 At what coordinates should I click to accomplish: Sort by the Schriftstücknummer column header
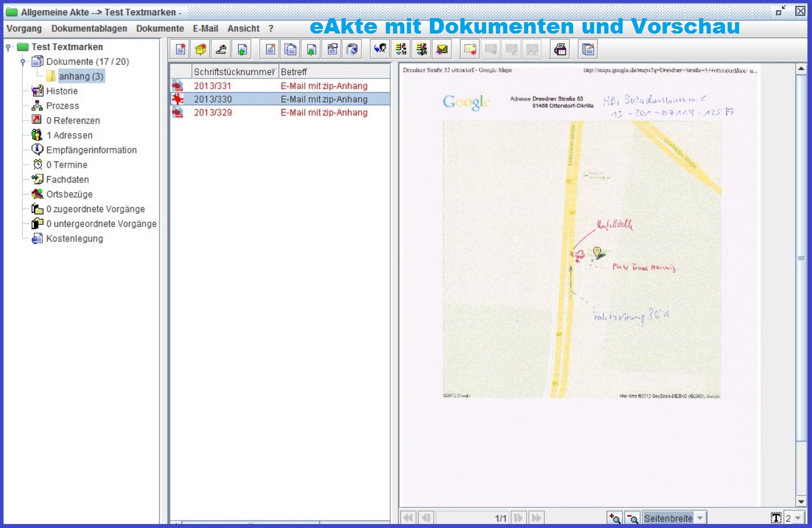(234, 72)
